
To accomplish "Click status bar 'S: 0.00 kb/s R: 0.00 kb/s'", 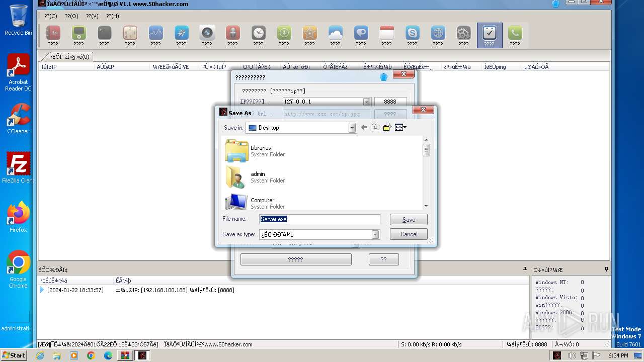I will (x=431, y=344).
